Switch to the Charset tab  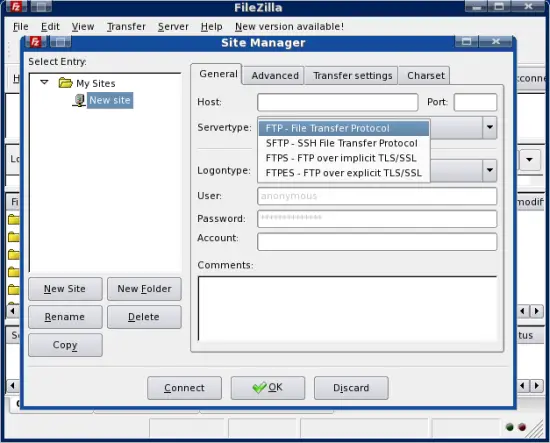tap(425, 75)
